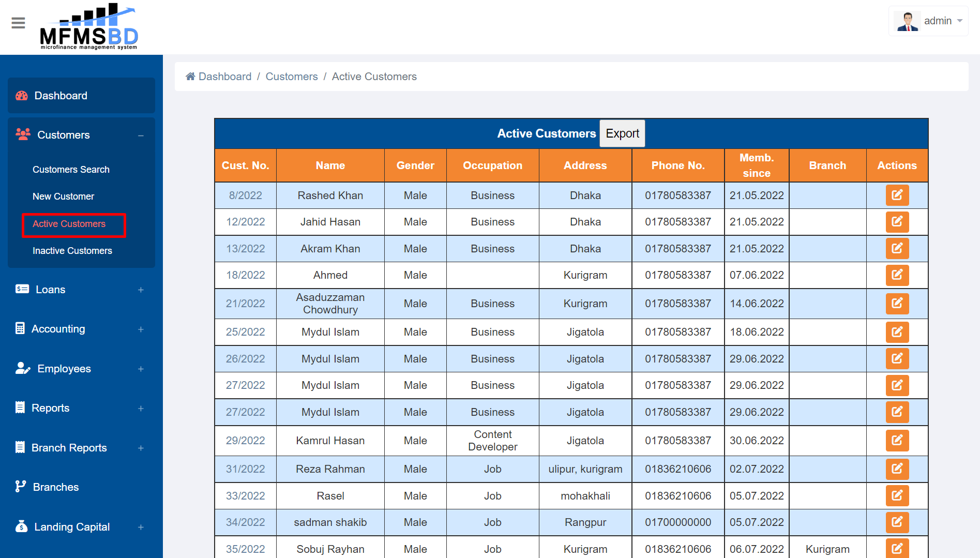Open customer number 13/2022 link
The height and width of the screenshot is (558, 980).
pyautogui.click(x=246, y=249)
